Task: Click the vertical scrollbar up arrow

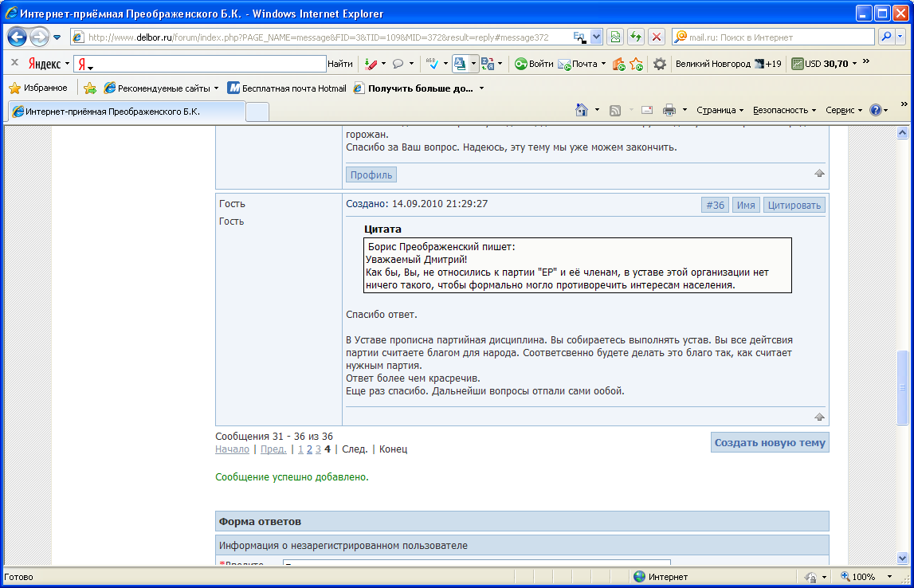Action: coord(902,133)
